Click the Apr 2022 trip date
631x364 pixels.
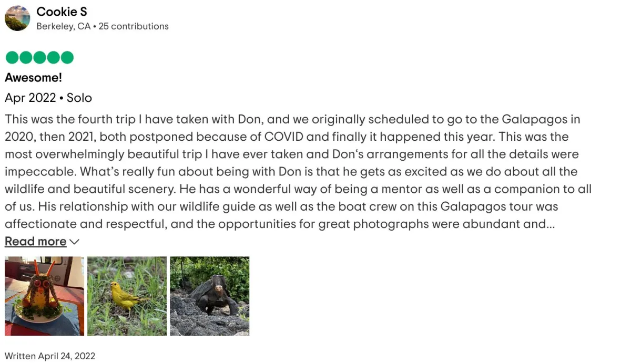30,98
